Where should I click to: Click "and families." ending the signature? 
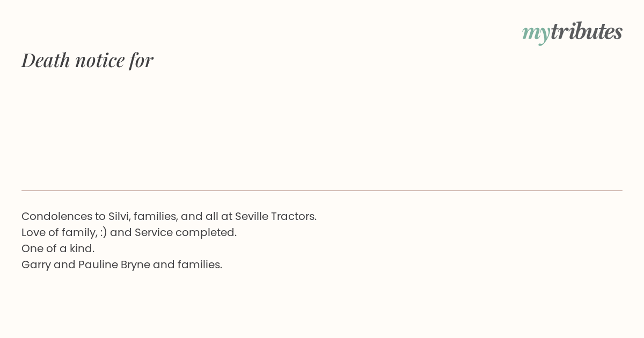[187, 264]
